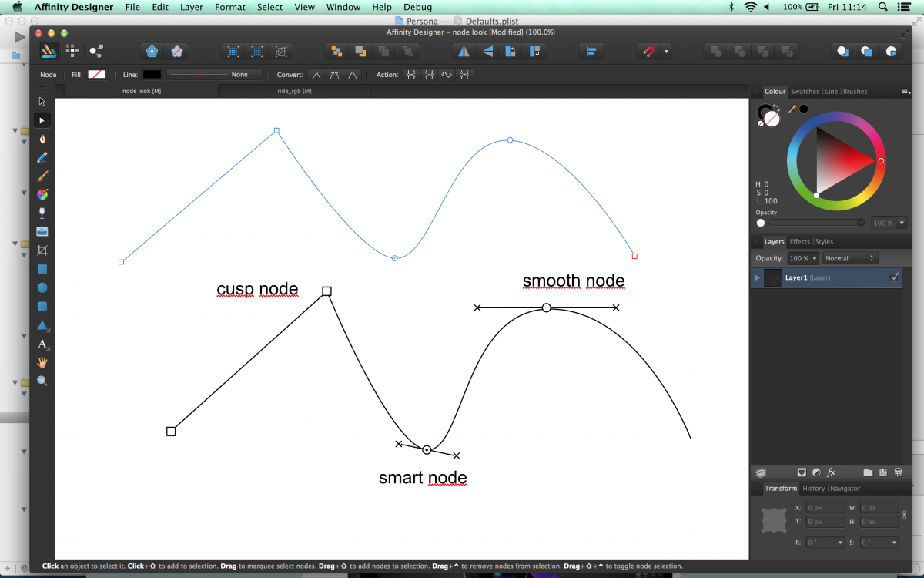
Task: Switch to the Pixel Persona icon
Action: point(72,51)
